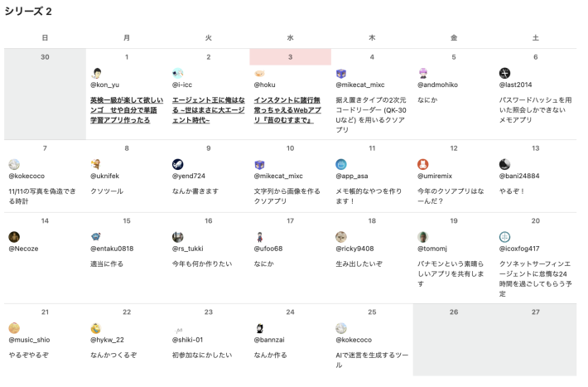Click the シリーズ 2 heading

tap(28, 12)
